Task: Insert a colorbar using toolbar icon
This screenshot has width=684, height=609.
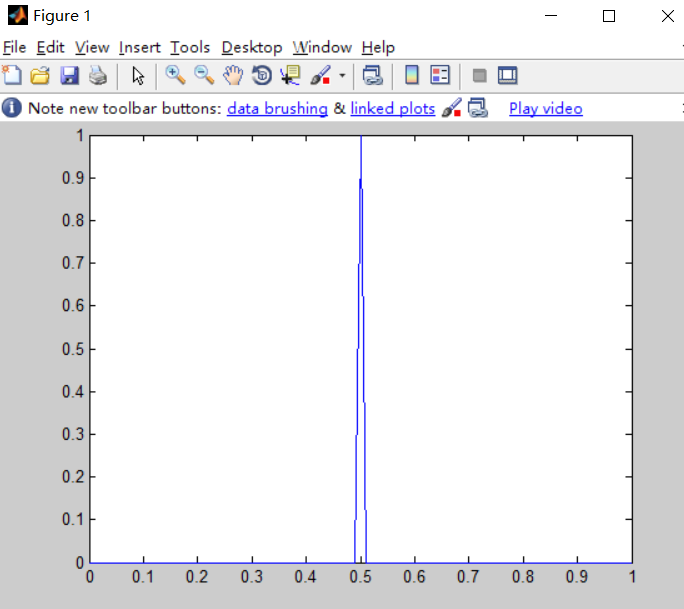Action: pyautogui.click(x=412, y=75)
